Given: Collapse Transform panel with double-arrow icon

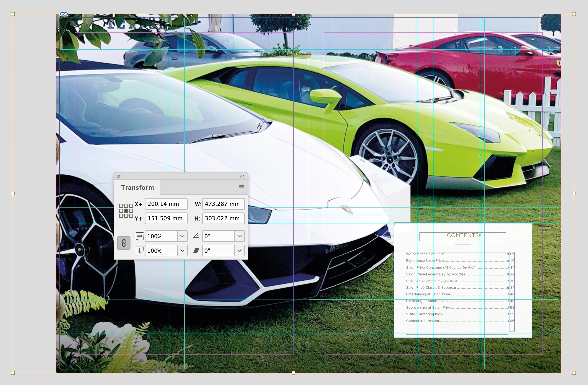Looking at the screenshot, I should click(242, 176).
